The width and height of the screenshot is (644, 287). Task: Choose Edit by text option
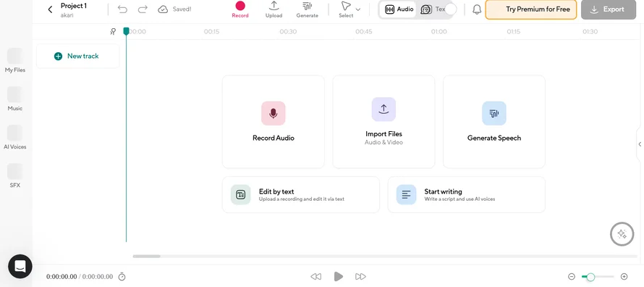[301, 195]
